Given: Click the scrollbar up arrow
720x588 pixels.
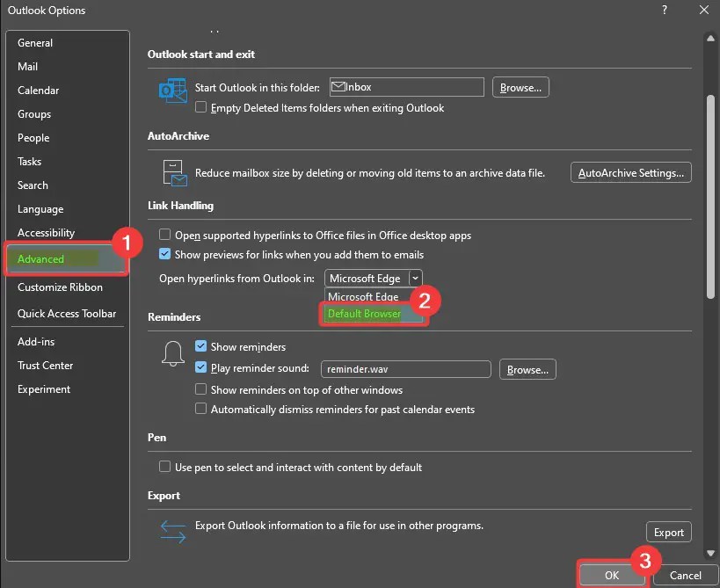Looking at the screenshot, I should tap(710, 38).
